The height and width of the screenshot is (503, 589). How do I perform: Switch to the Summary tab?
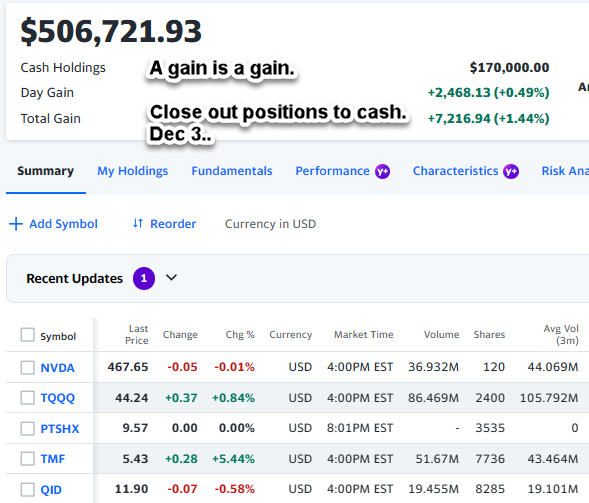pos(45,171)
